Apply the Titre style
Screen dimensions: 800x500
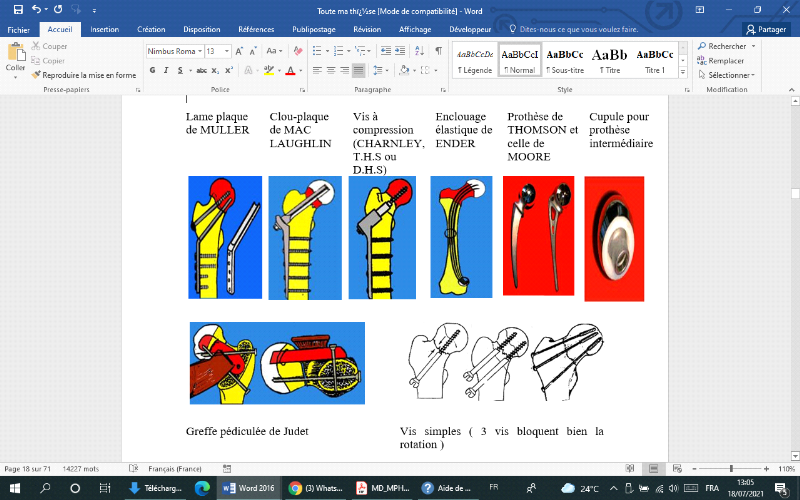pos(610,60)
